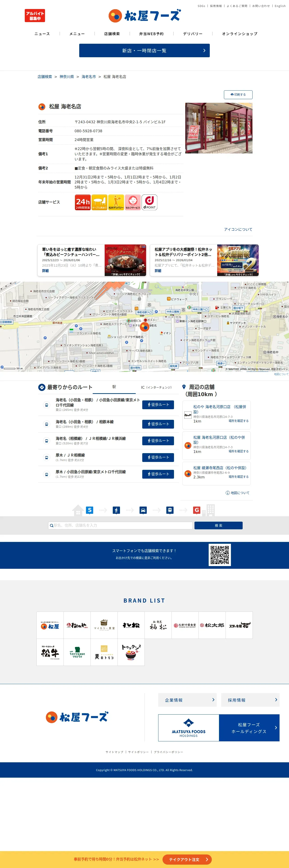Click the テイクアウト注文 orange button
The height and width of the screenshot is (868, 289).
[187, 860]
